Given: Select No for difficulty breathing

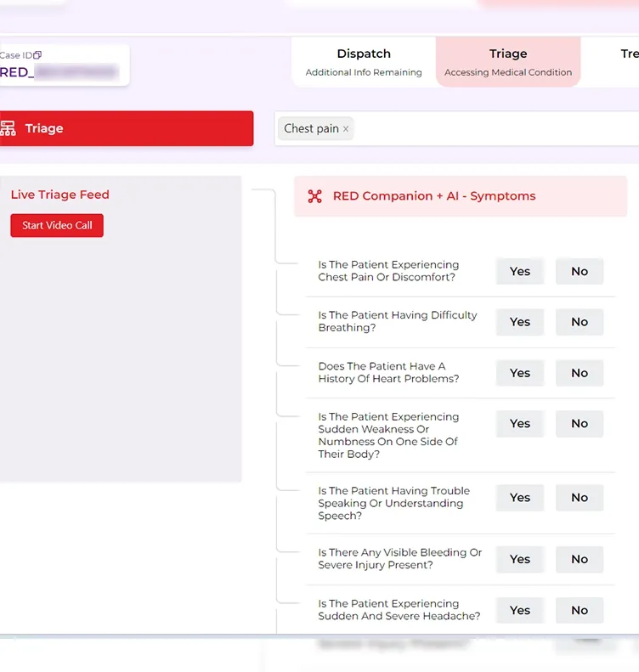Looking at the screenshot, I should (x=580, y=322).
